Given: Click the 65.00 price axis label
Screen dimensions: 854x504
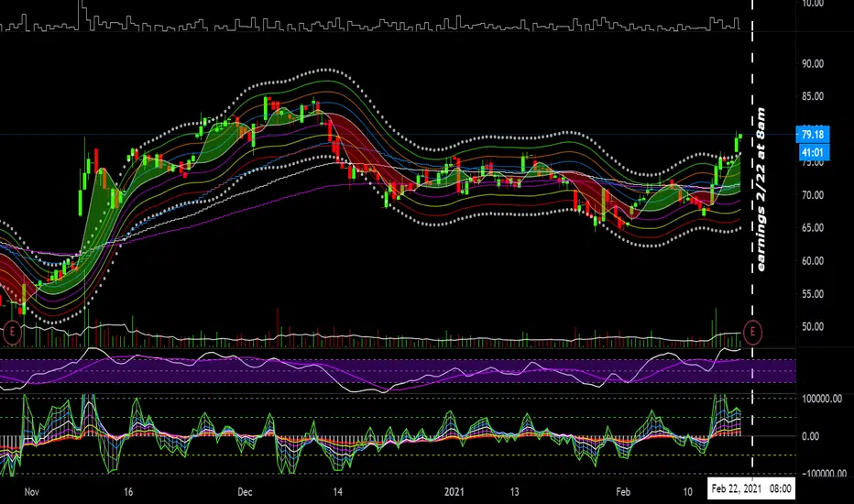Looking at the screenshot, I should [x=813, y=228].
